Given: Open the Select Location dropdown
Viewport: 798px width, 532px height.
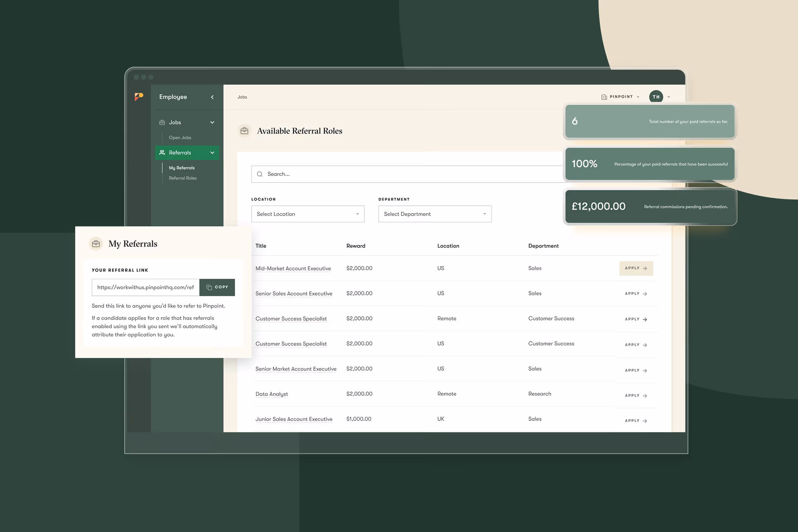Looking at the screenshot, I should [308, 214].
